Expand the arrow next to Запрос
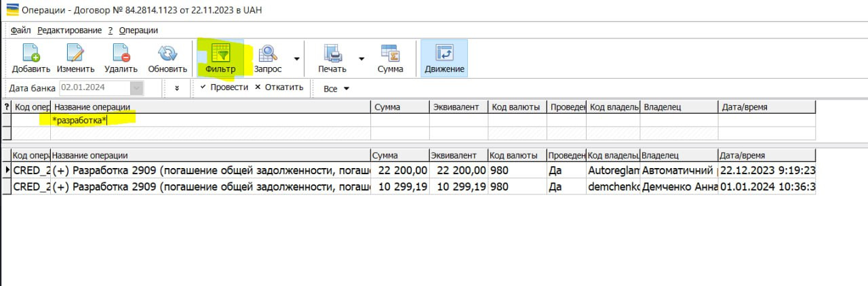The height and width of the screenshot is (286, 868). point(296,59)
